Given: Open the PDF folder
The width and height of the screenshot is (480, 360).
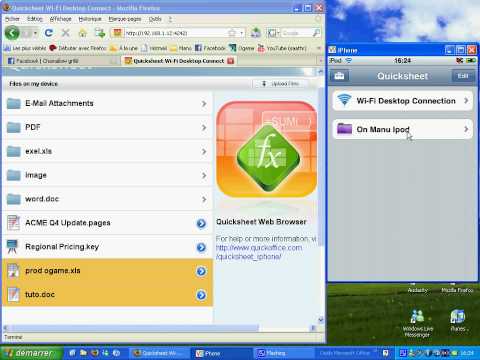Looking at the screenshot, I should (107, 128).
